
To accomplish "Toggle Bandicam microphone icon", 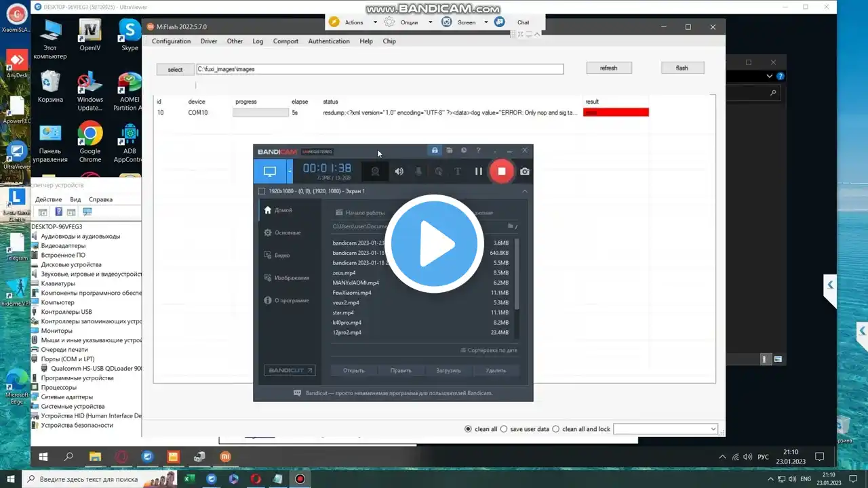I will 418,171.
